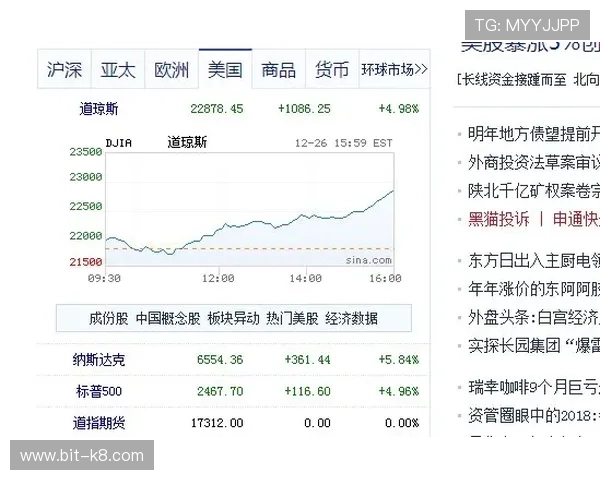The width and height of the screenshot is (600, 480).
Task: Open the 年年涨价的东阿阿胶 headline
Action: tap(534, 289)
